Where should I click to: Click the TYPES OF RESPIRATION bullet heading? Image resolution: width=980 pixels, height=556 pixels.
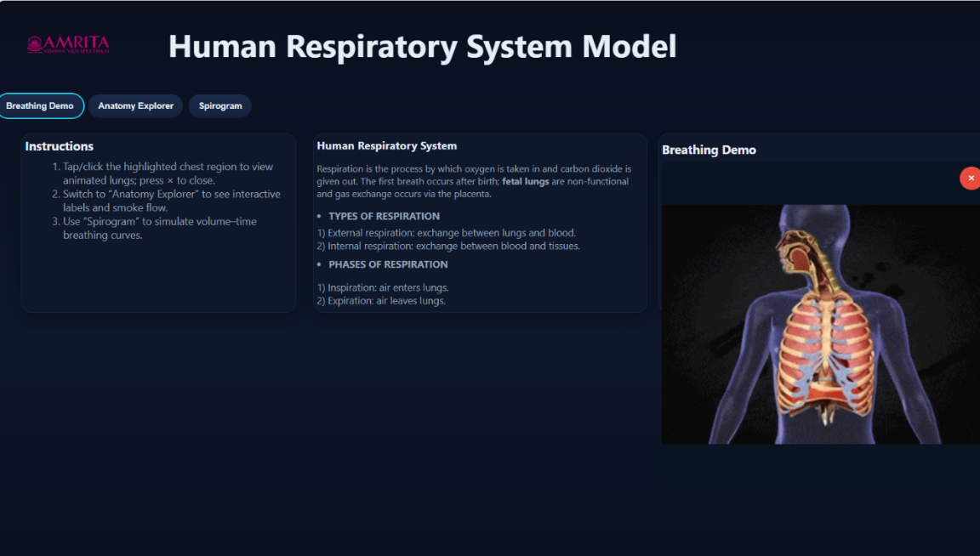tap(384, 216)
